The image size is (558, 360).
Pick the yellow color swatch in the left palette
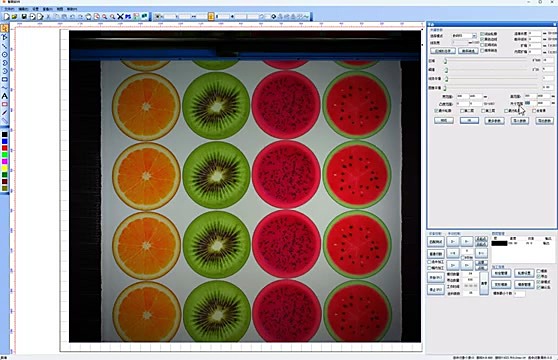pos(5,168)
